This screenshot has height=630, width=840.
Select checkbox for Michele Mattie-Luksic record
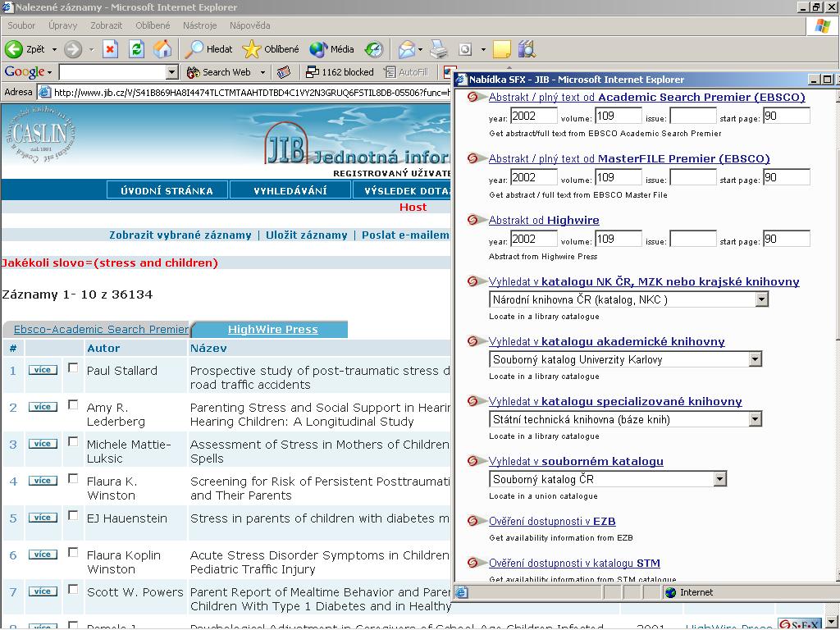[73, 442]
